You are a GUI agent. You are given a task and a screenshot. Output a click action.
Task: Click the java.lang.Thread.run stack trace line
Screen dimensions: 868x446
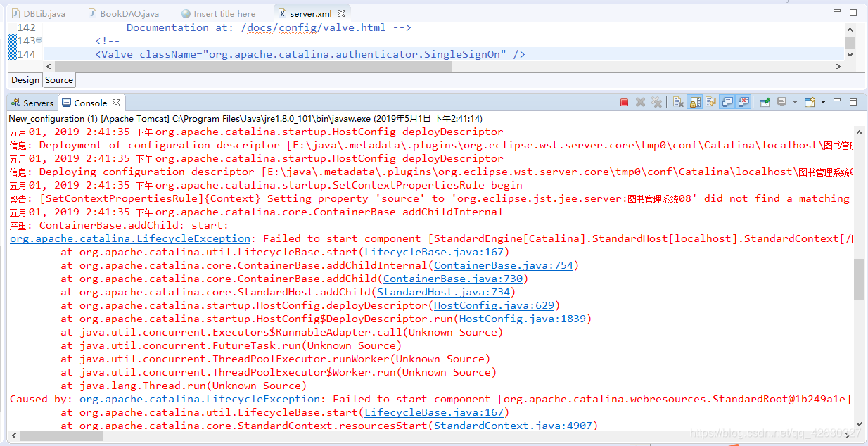pos(184,386)
